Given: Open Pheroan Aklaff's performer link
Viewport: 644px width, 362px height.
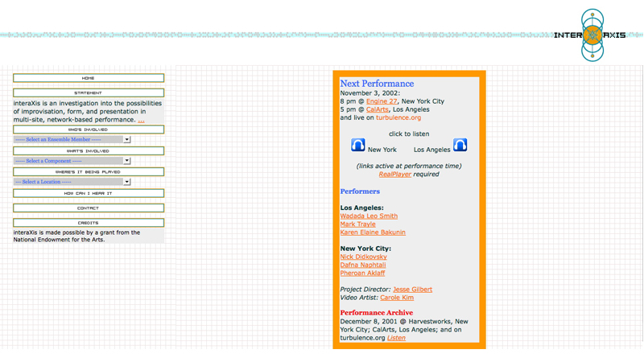Looking at the screenshot, I should click(x=362, y=273).
